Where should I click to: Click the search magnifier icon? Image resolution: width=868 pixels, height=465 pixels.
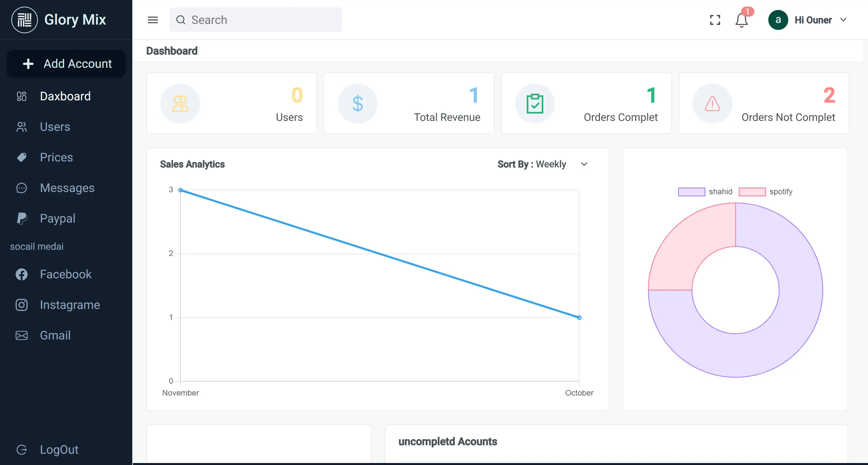(x=181, y=20)
